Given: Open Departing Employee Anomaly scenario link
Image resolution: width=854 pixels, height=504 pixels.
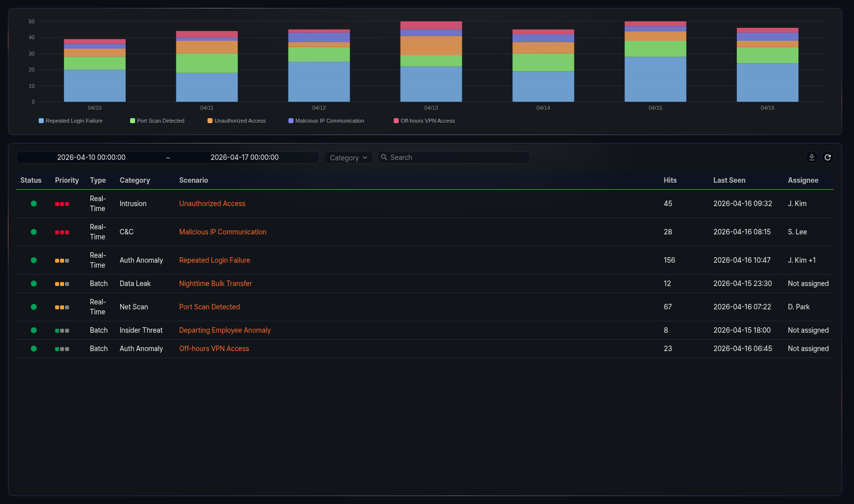Looking at the screenshot, I should point(224,330).
